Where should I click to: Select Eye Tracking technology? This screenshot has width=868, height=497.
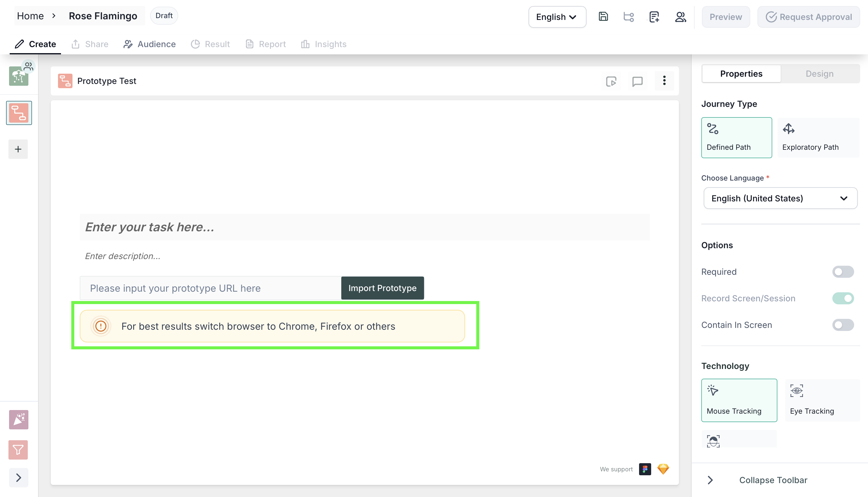point(823,400)
